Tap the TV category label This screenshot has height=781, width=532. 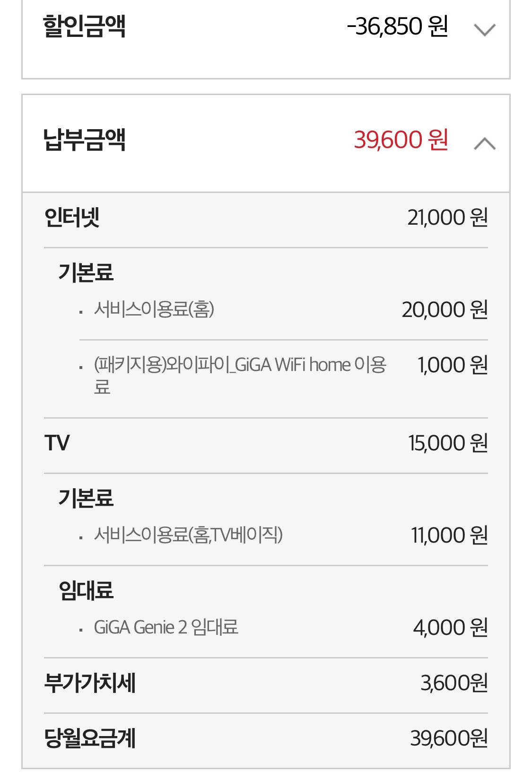click(x=57, y=443)
